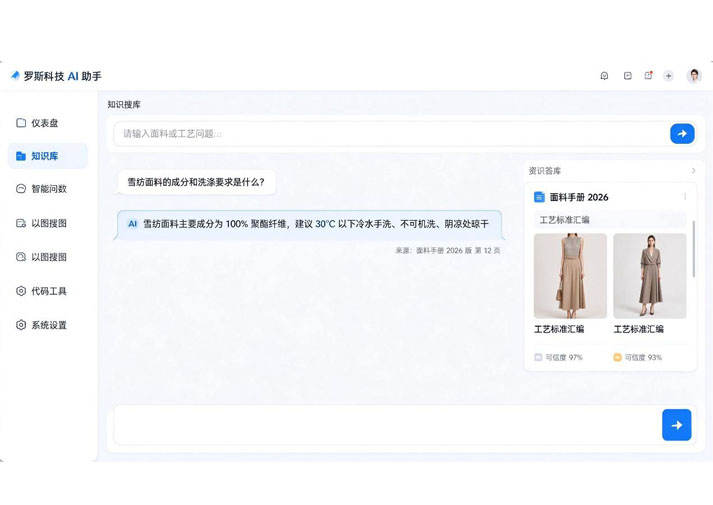Viewport: 713px width, 505px height.
Task: Click the 仪表盘 sidebar icon
Action: click(x=21, y=123)
